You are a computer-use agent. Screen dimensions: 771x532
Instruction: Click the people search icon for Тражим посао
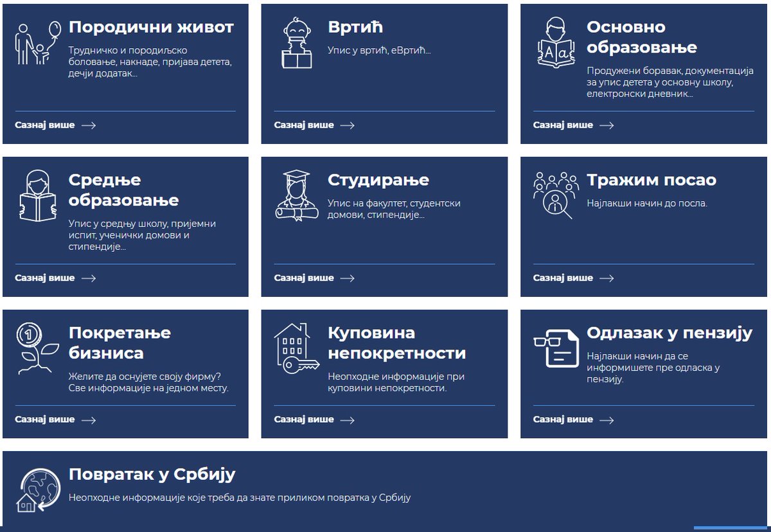click(556, 195)
